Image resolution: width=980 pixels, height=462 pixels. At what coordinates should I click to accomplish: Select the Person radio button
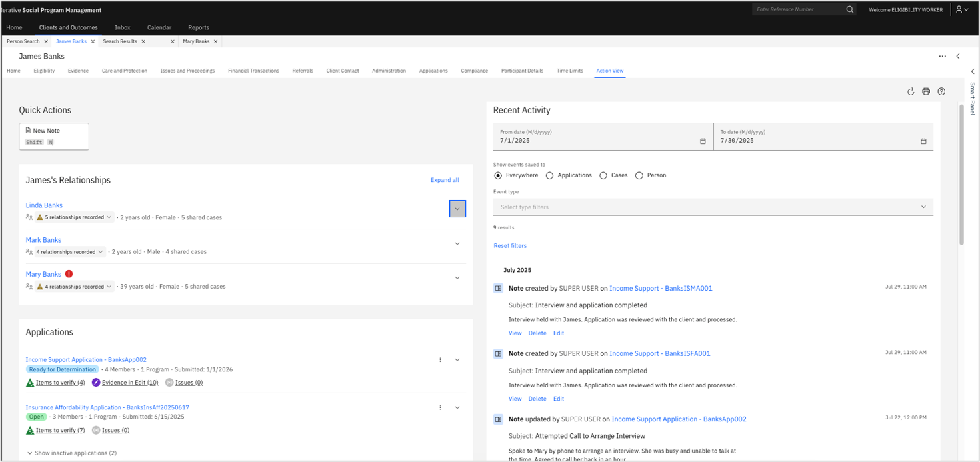click(639, 175)
